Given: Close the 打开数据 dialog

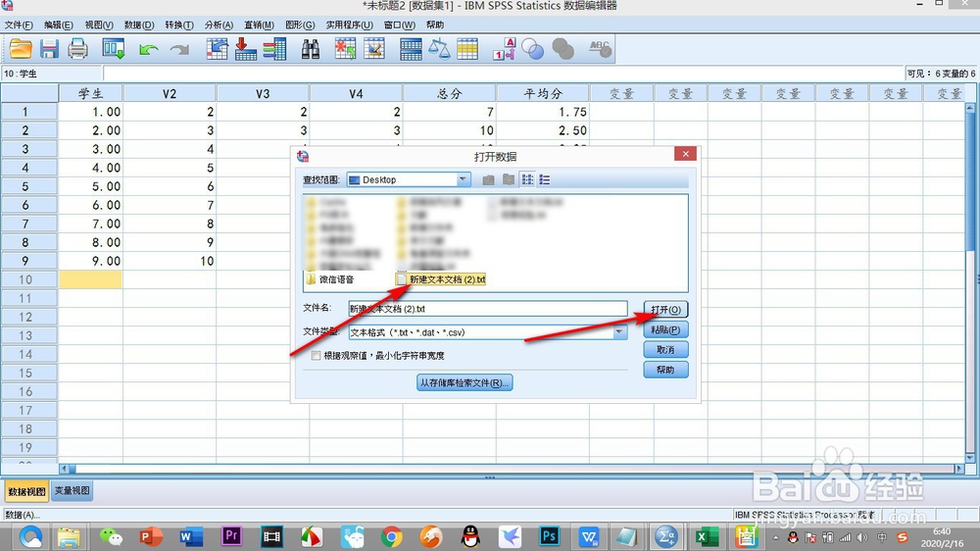Looking at the screenshot, I should (686, 154).
